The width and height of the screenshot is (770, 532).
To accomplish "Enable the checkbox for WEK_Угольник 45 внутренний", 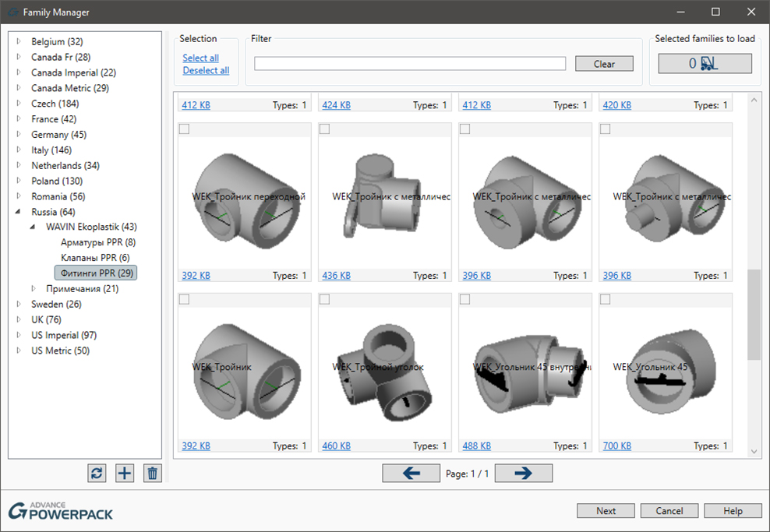I will [465, 300].
